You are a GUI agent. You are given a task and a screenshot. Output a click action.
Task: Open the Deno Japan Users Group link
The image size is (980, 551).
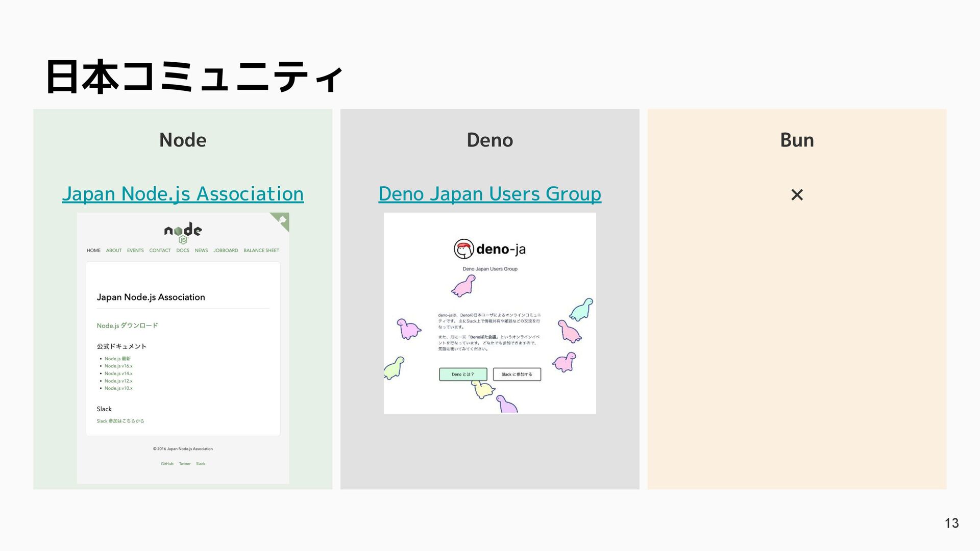click(489, 194)
